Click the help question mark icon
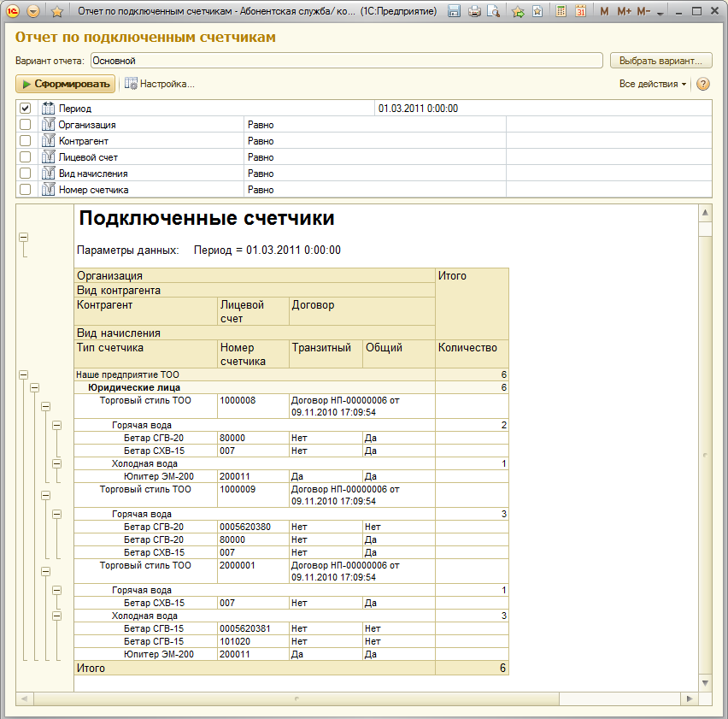The height and width of the screenshot is (719, 728). click(x=703, y=84)
